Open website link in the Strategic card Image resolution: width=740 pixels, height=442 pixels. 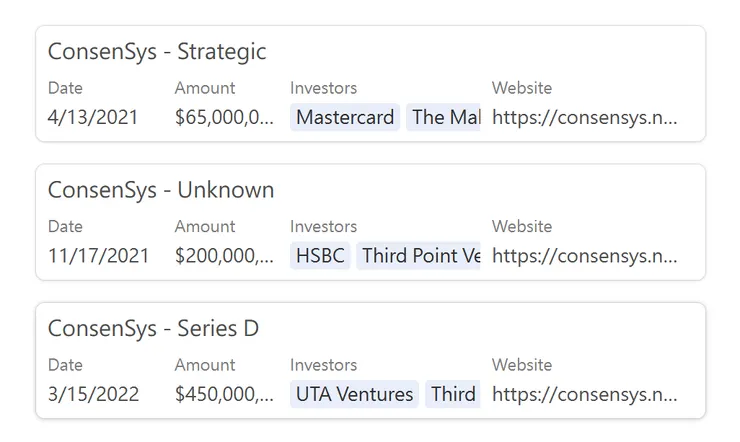point(584,117)
